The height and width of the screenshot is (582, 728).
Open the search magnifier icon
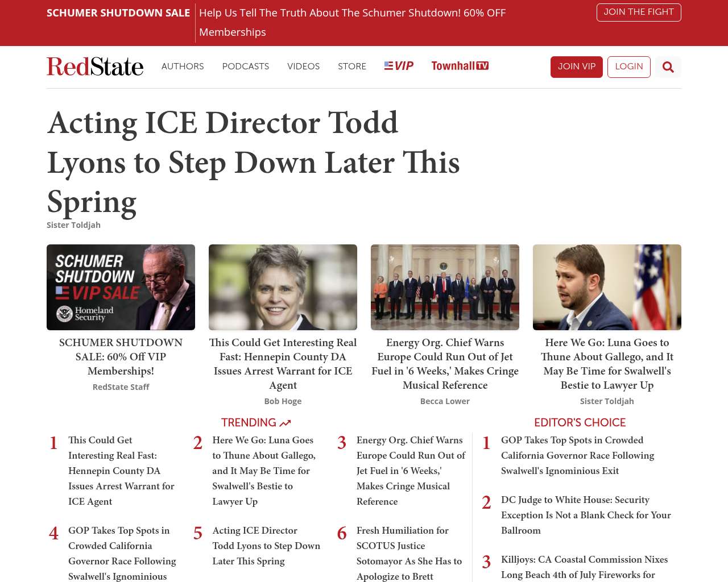pos(668,67)
